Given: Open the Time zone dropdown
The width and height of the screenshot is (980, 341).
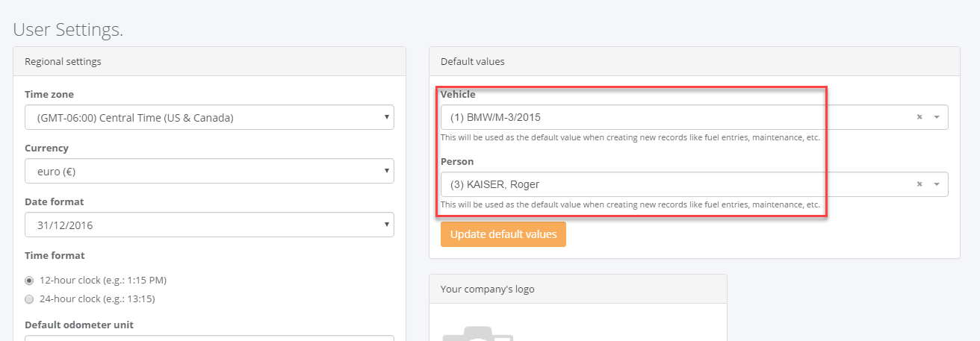Looking at the screenshot, I should [209, 117].
